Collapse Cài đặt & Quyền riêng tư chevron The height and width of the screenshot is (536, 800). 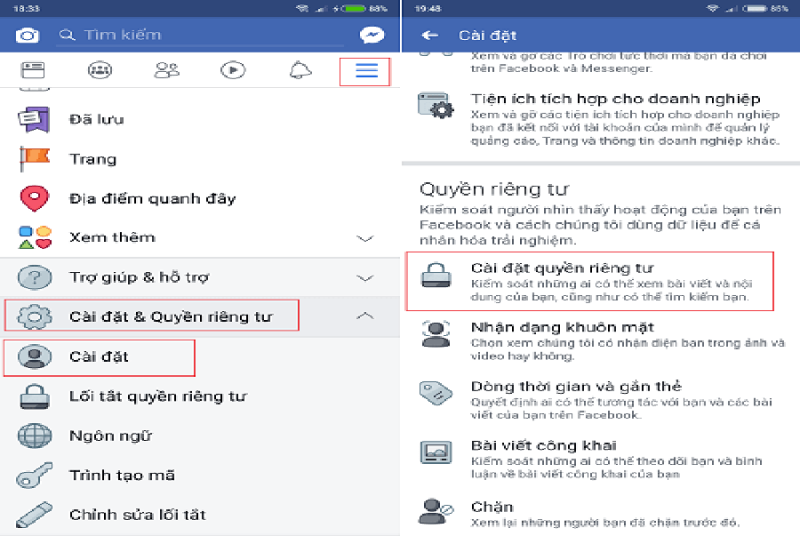coord(365,316)
